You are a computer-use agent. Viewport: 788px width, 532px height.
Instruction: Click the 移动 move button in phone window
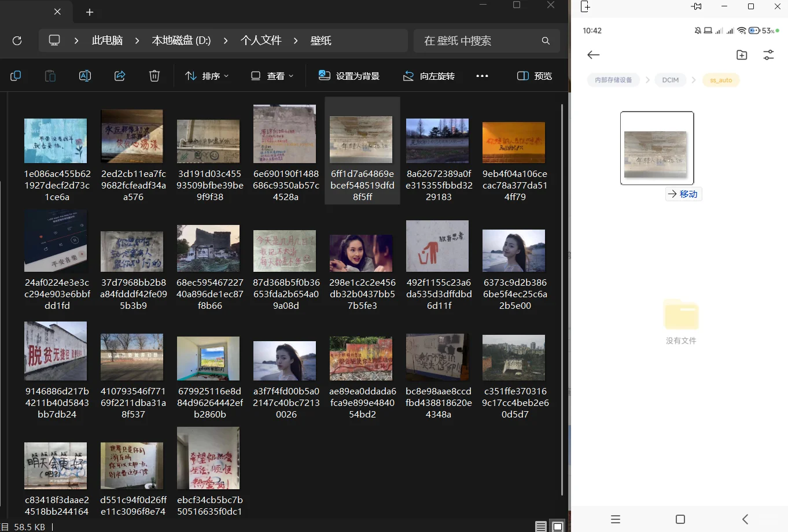click(683, 194)
